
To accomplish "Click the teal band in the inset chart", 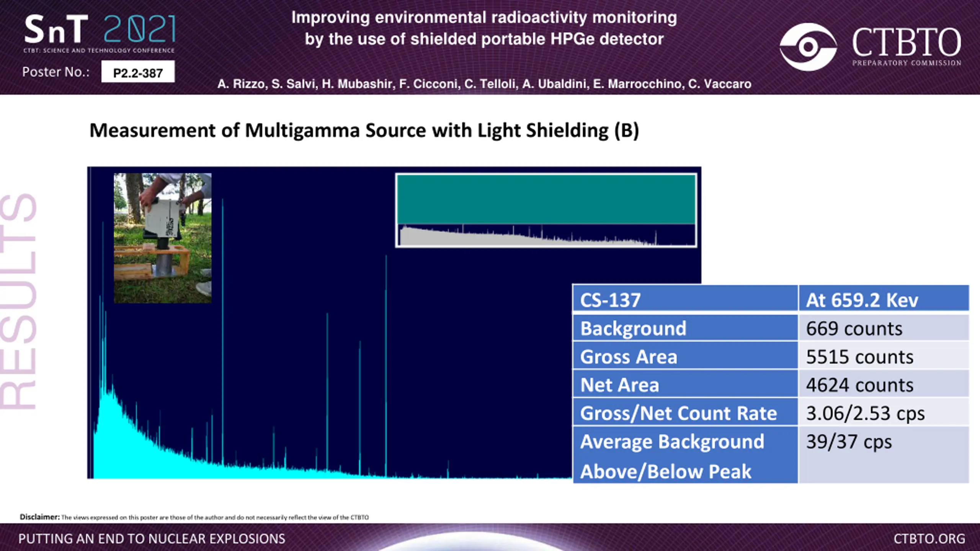I will [x=546, y=200].
